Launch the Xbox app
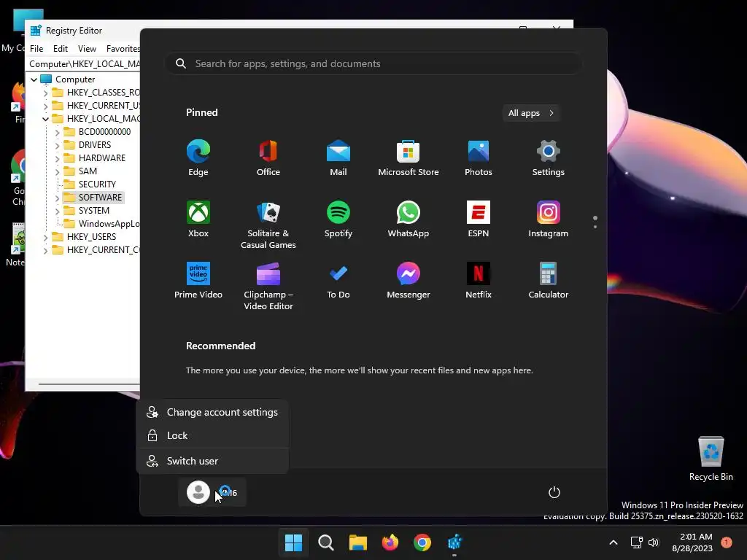The image size is (747, 560). (x=198, y=219)
